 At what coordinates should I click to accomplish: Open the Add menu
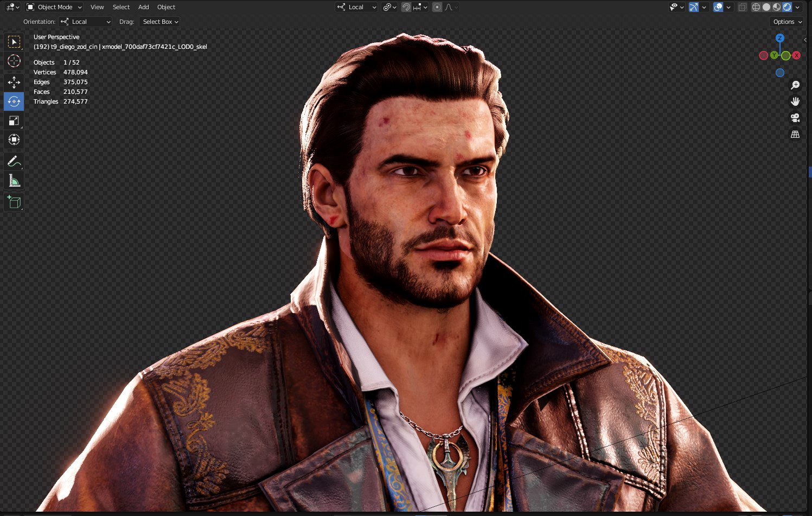click(x=143, y=7)
